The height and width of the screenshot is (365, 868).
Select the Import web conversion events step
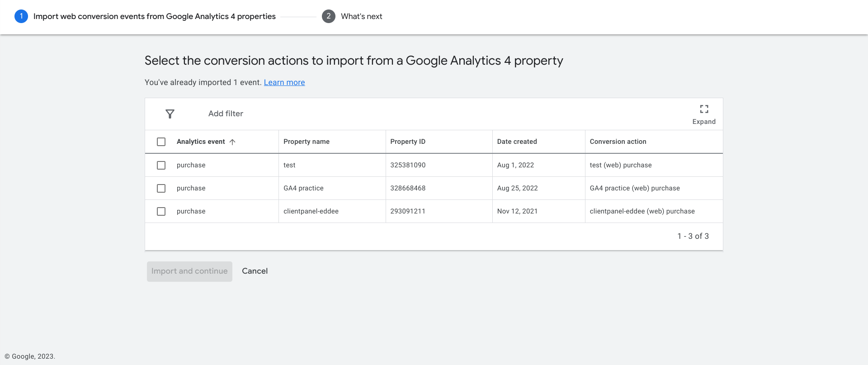154,16
